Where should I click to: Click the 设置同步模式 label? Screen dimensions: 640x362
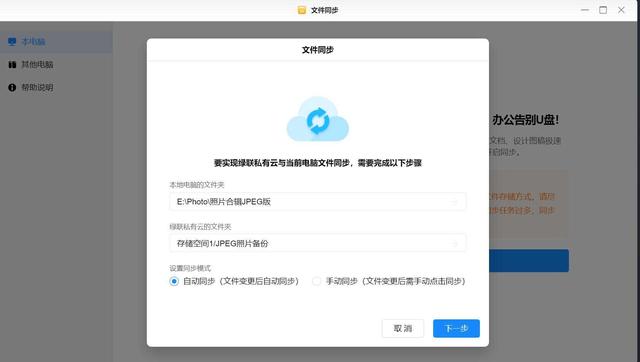pyautogui.click(x=190, y=268)
